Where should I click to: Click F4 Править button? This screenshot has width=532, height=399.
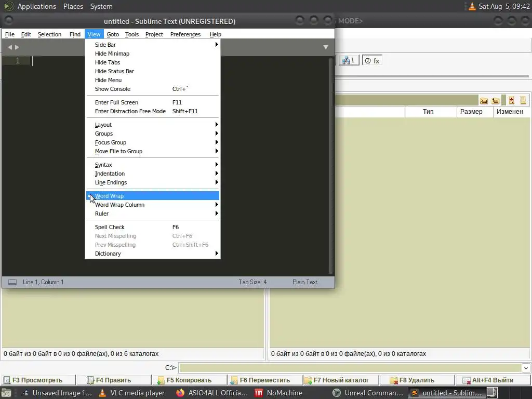[114, 380]
